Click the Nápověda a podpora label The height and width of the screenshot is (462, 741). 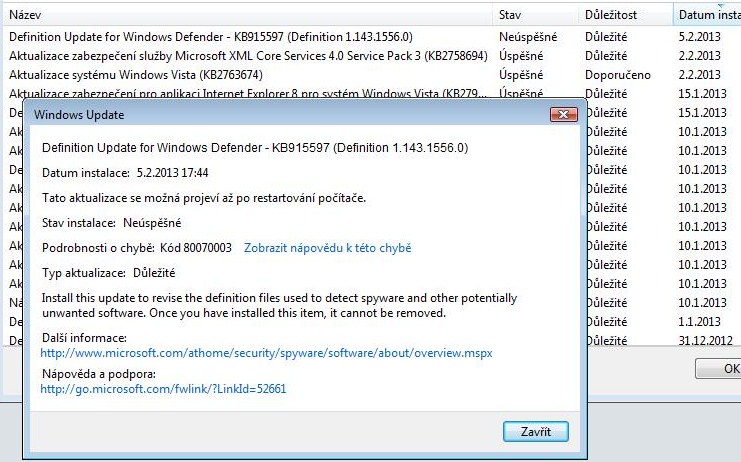(99, 374)
